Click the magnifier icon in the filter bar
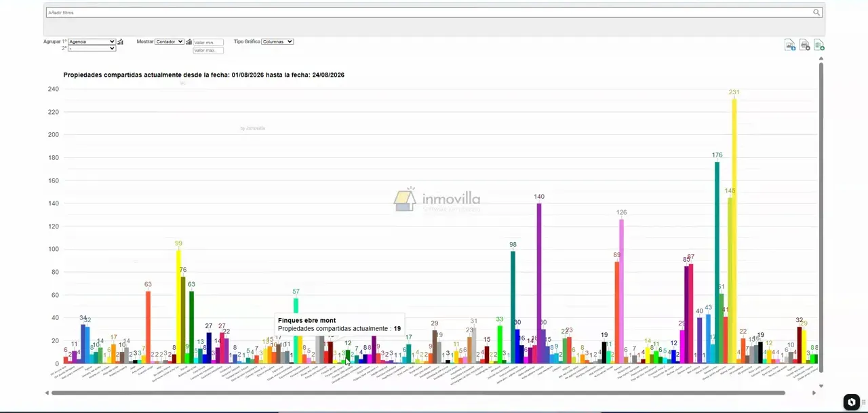The image size is (868, 413). coord(817,12)
